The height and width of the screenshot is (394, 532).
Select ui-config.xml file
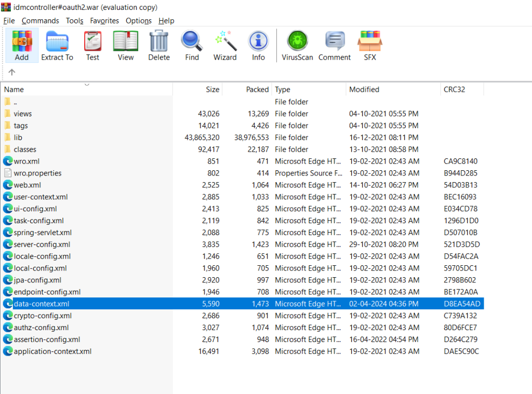35,209
